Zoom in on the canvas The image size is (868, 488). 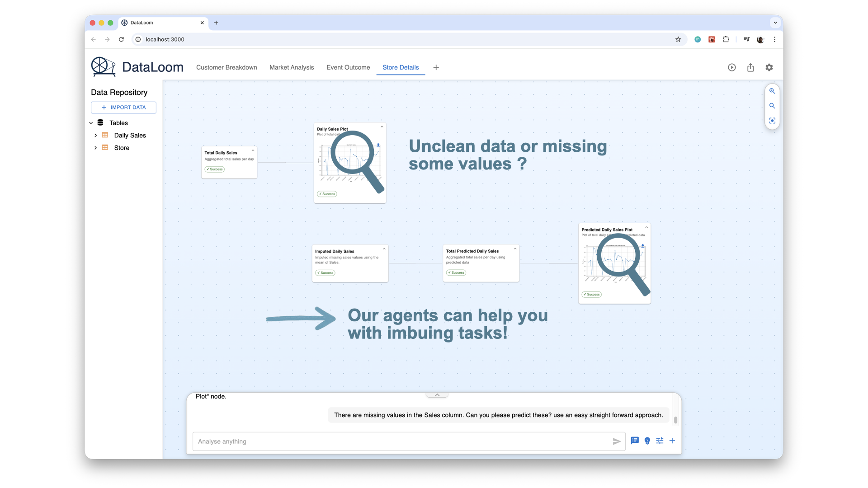click(x=772, y=91)
